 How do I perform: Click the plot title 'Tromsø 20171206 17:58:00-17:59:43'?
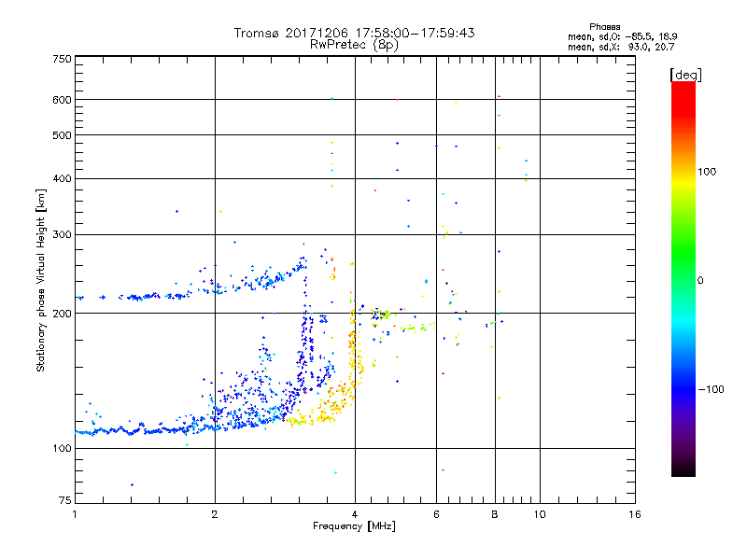(x=354, y=33)
